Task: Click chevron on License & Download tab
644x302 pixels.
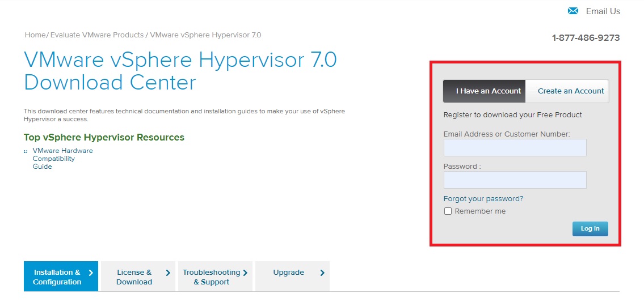Action: (x=168, y=273)
